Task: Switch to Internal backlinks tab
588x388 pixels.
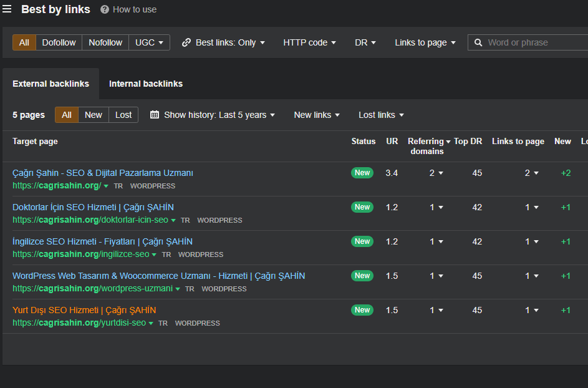Action: click(x=146, y=84)
